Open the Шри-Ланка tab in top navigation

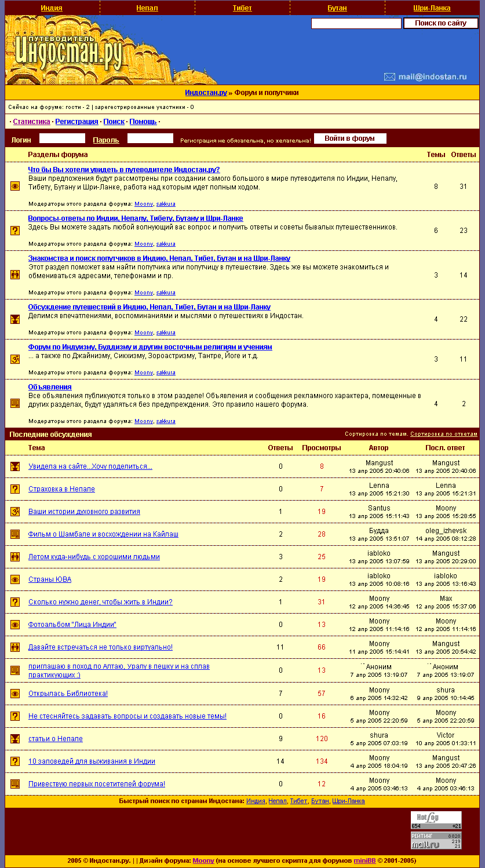(x=432, y=8)
